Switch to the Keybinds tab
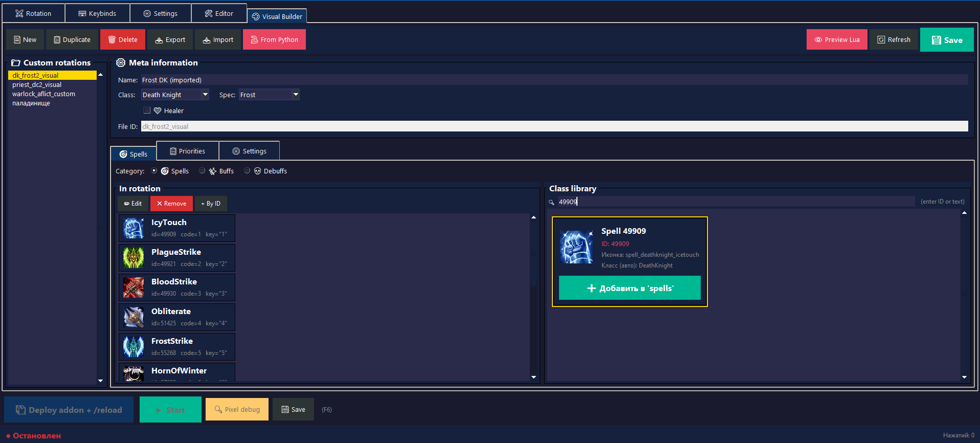This screenshot has height=443, width=980. coord(97,13)
